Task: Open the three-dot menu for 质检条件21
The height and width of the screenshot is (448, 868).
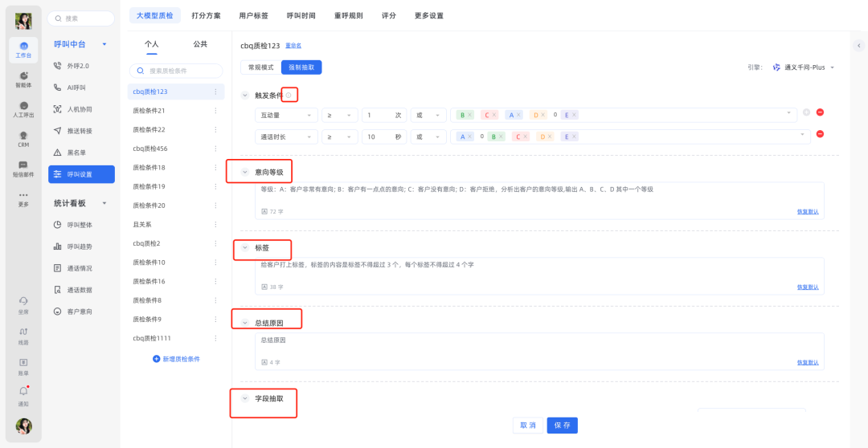Action: (x=215, y=111)
